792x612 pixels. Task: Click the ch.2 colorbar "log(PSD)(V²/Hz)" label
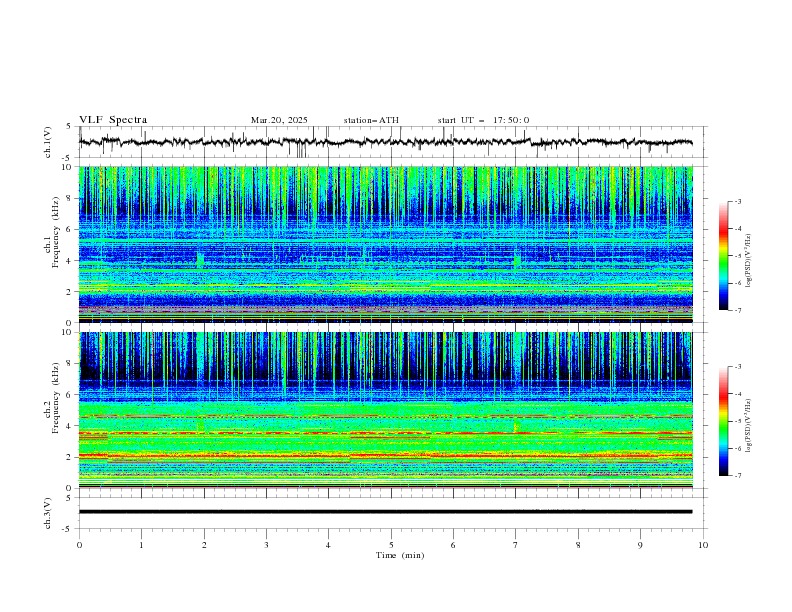748,426
